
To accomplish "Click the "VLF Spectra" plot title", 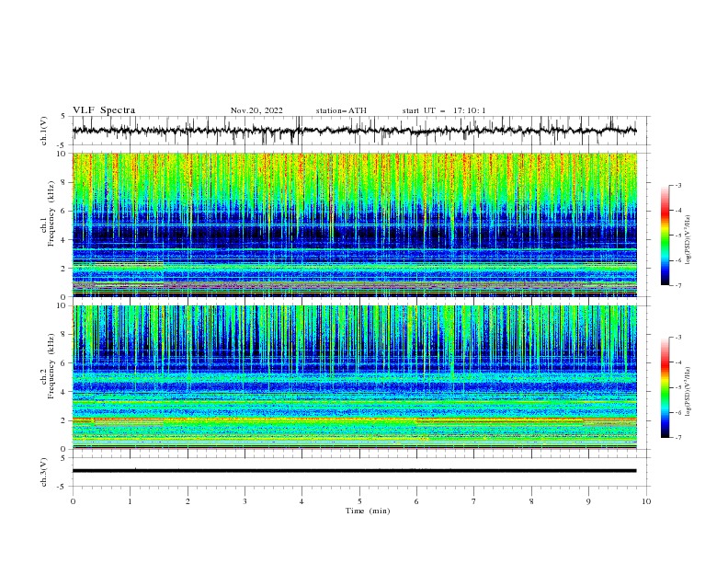I will pos(104,110).
